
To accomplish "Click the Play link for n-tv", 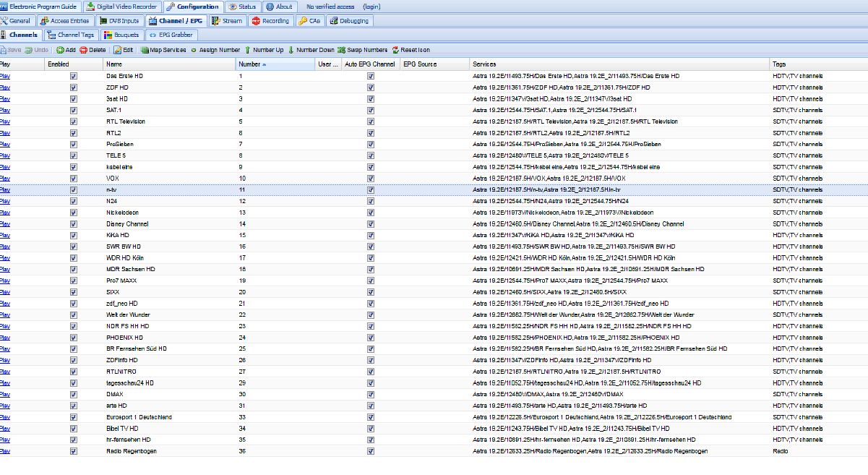I will pyautogui.click(x=5, y=189).
